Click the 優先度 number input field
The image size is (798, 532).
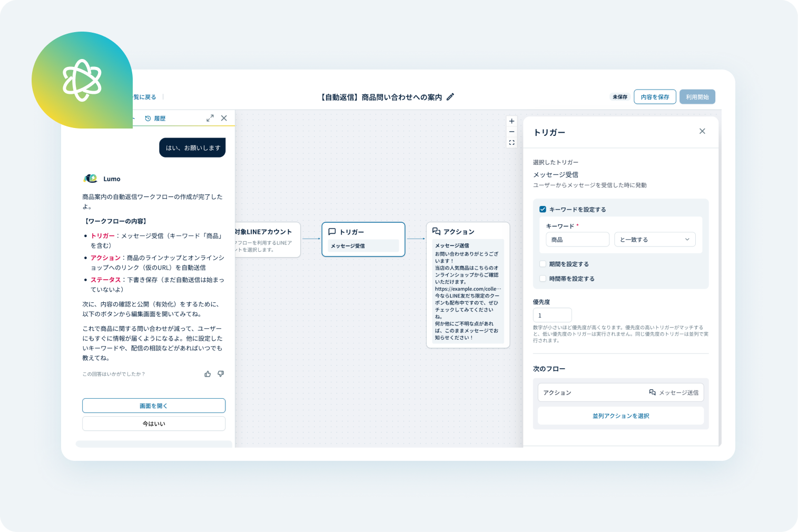(x=552, y=315)
